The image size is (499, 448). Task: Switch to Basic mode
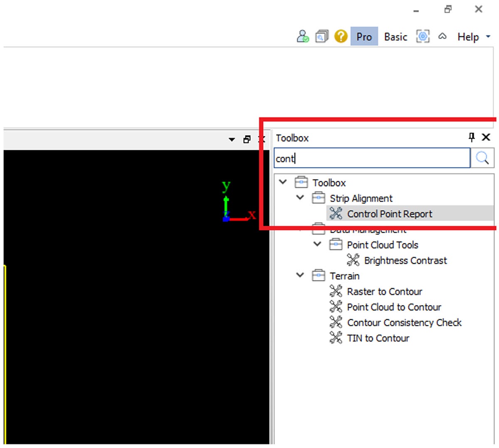pyautogui.click(x=395, y=37)
